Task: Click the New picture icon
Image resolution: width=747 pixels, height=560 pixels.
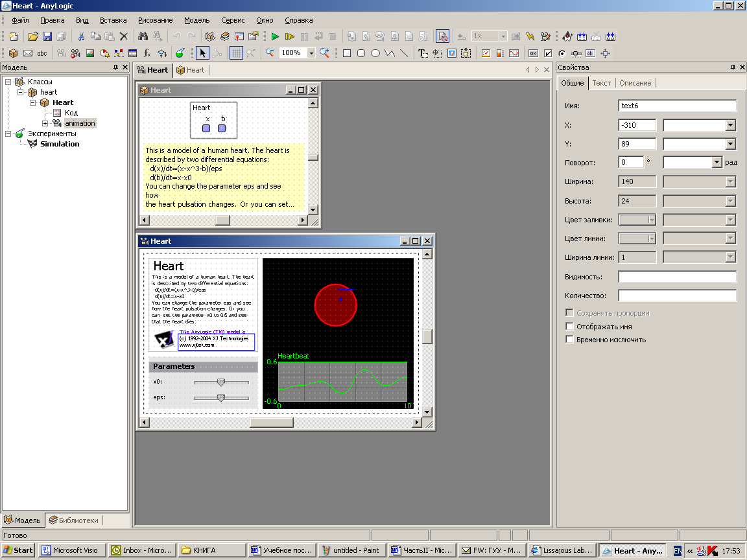Action: pyautogui.click(x=90, y=53)
